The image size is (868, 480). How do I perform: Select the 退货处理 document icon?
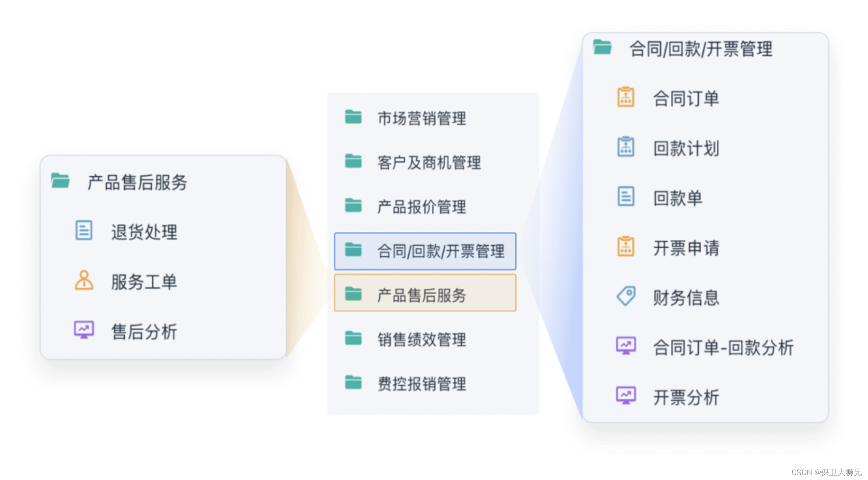(83, 231)
